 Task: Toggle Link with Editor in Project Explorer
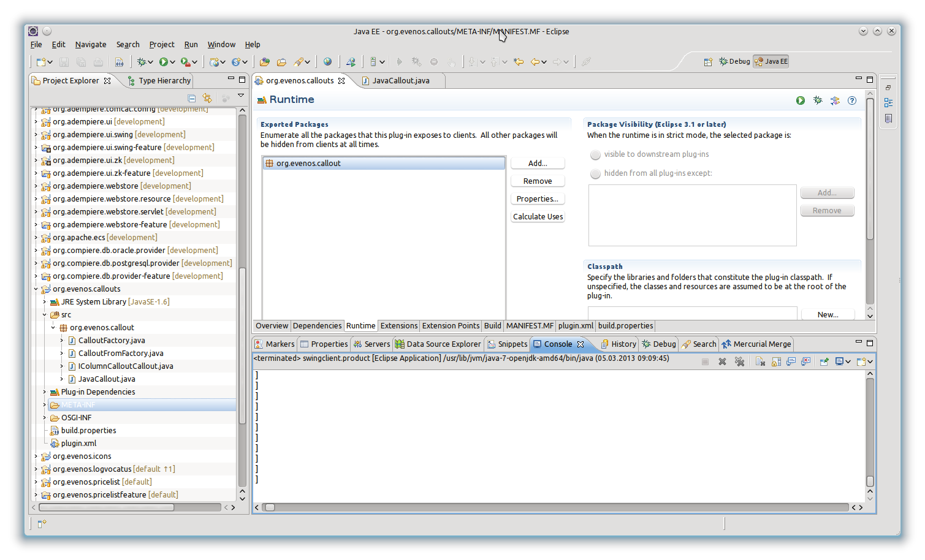point(207,98)
